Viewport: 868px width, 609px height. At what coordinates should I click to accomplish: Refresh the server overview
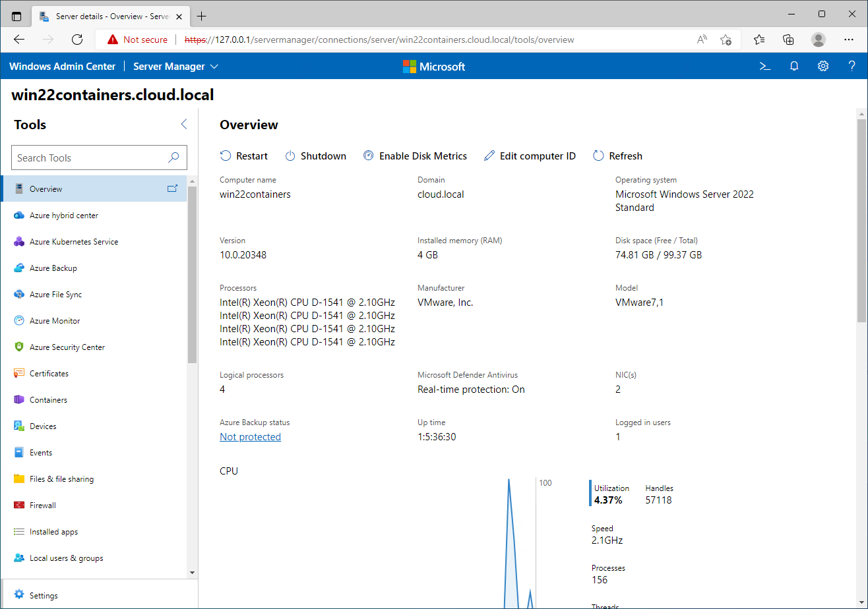[x=617, y=156]
